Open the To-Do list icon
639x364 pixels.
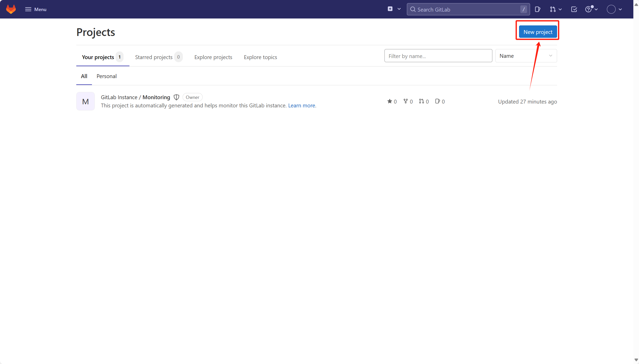574,9
